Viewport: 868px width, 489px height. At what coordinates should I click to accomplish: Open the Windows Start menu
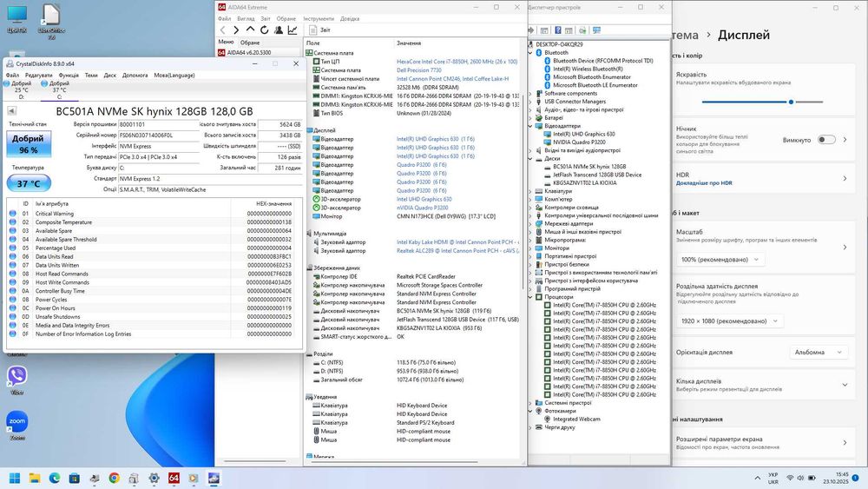15,478
